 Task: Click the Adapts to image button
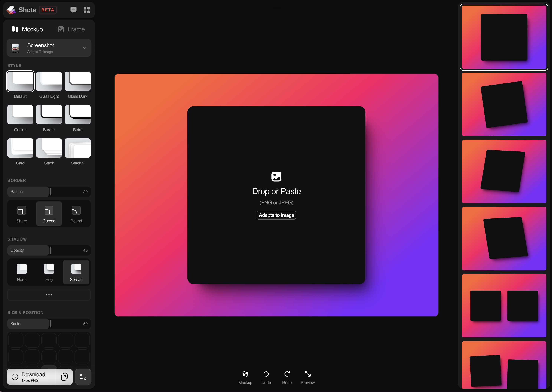[x=276, y=215]
